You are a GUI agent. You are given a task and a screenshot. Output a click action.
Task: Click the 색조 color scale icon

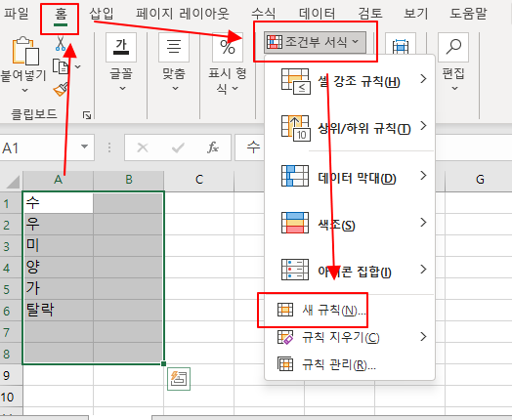[x=295, y=223]
